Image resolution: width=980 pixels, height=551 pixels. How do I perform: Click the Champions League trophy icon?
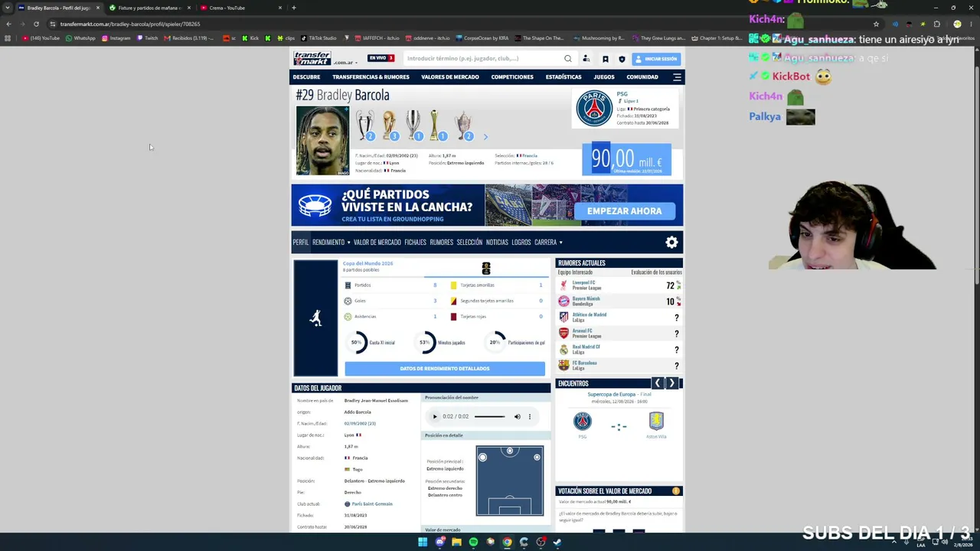coord(365,125)
